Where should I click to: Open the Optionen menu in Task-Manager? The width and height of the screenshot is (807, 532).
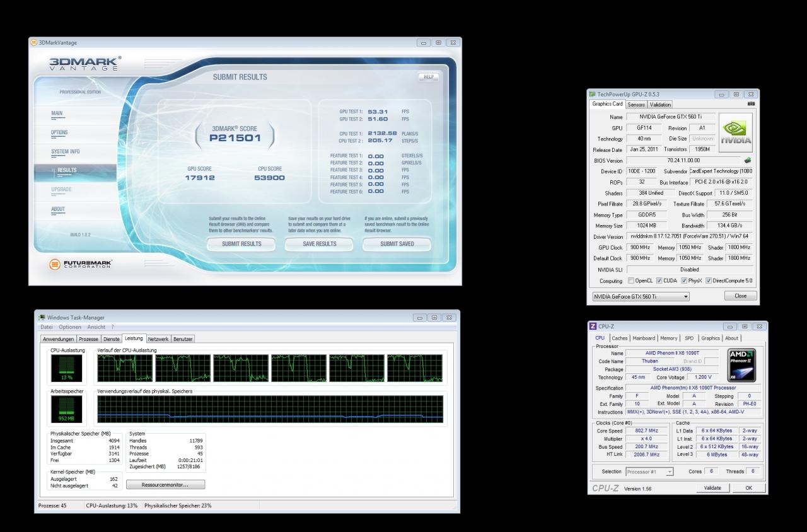[x=70, y=327]
